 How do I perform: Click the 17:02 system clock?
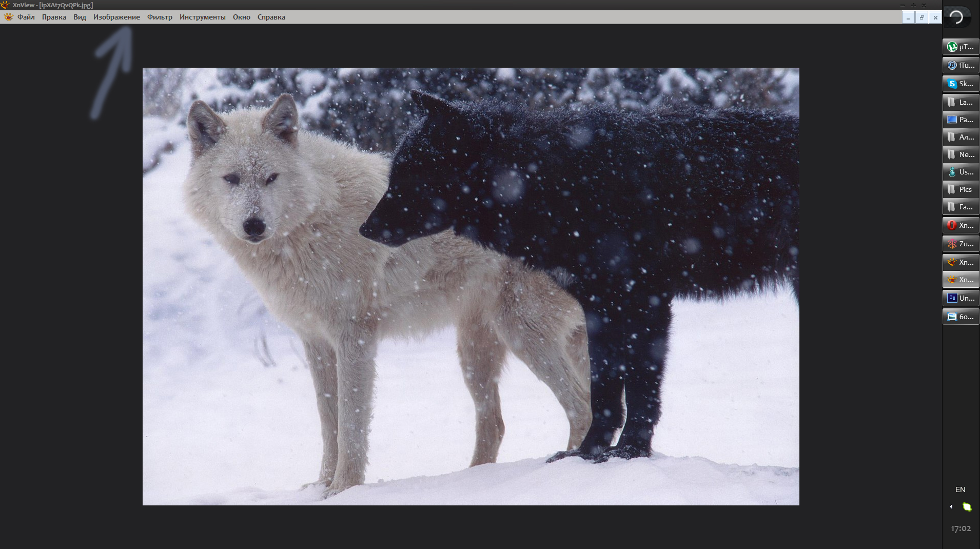961,528
